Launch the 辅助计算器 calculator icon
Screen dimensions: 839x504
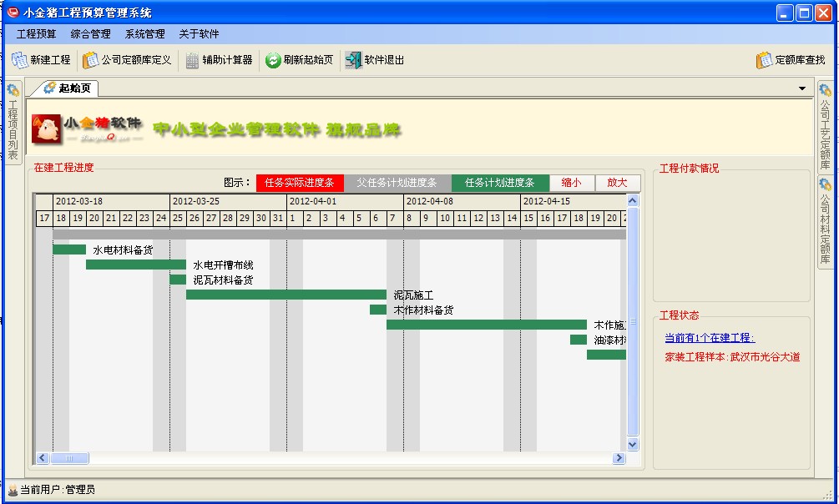(x=192, y=60)
